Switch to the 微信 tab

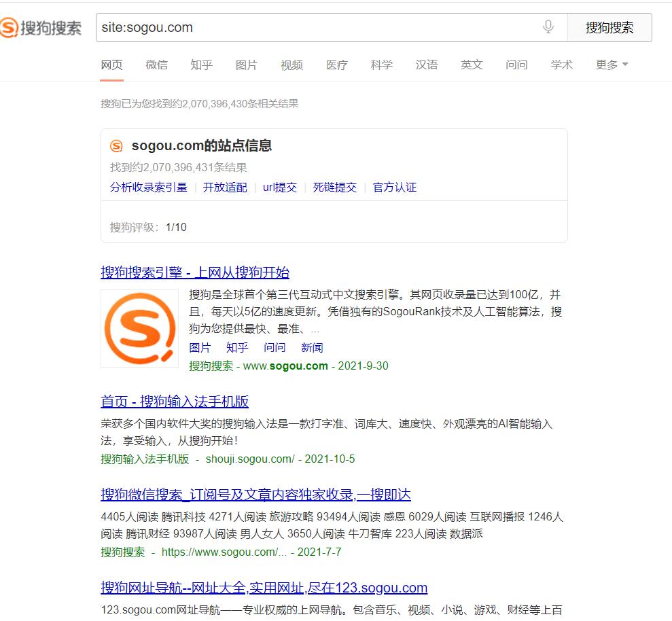pos(156,65)
